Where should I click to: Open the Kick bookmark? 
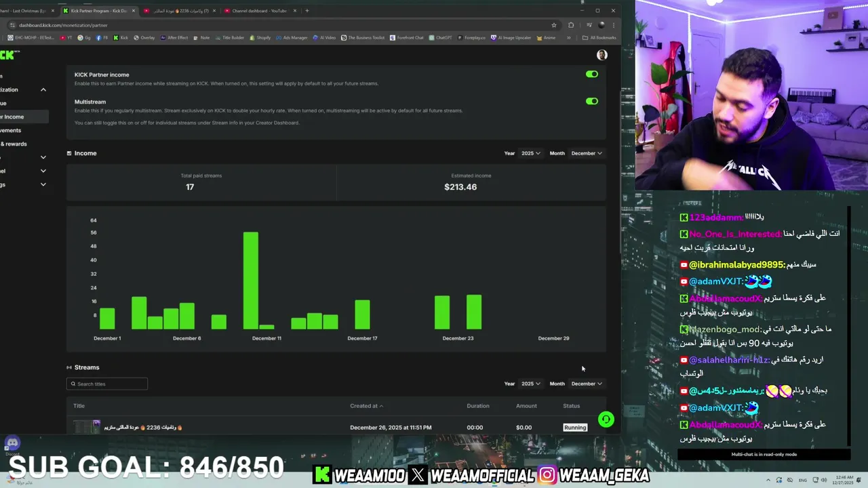[121, 38]
